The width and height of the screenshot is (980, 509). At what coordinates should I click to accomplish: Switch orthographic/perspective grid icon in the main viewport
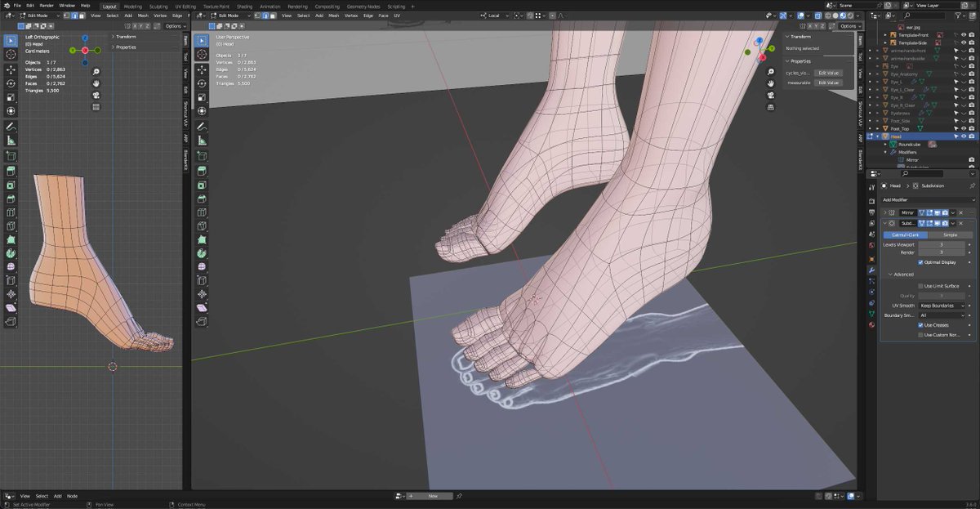(771, 106)
